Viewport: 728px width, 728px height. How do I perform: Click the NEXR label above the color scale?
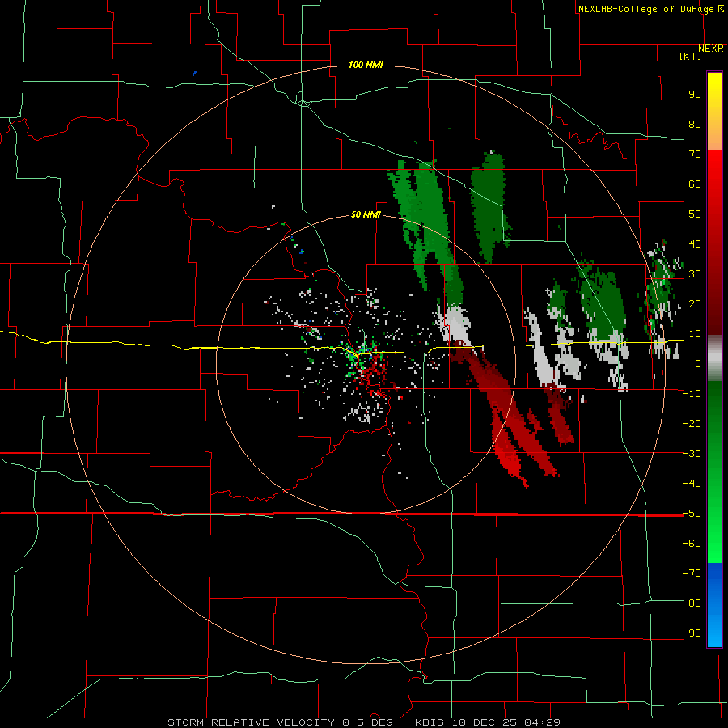pyautogui.click(x=710, y=49)
